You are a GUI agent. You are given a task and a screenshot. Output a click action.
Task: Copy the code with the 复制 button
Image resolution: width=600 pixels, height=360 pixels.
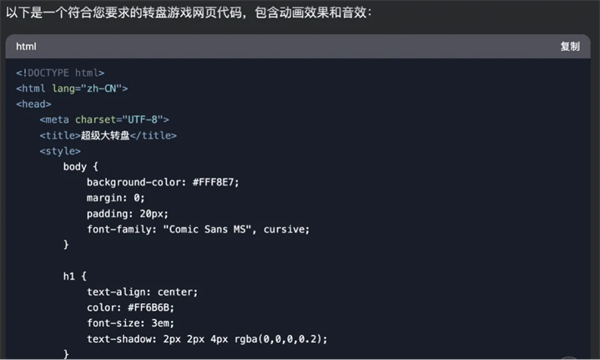(x=570, y=47)
